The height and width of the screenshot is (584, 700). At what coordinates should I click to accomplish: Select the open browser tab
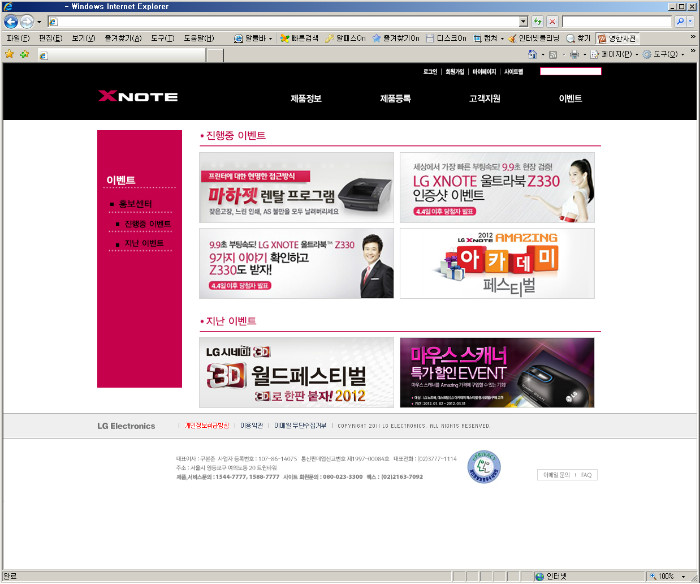click(121, 55)
